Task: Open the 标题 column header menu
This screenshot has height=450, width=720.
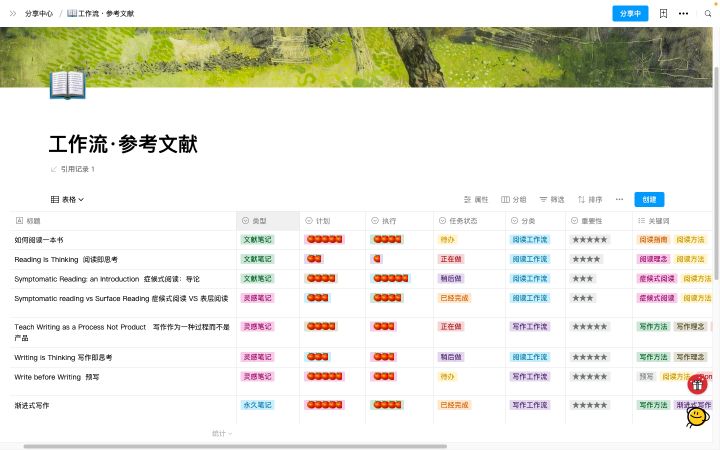Action: [123, 221]
